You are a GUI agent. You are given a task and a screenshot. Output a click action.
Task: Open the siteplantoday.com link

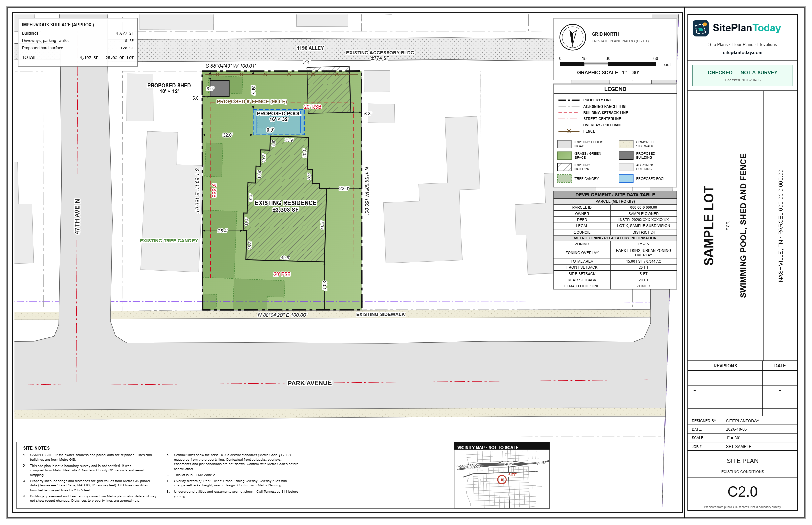pos(742,52)
